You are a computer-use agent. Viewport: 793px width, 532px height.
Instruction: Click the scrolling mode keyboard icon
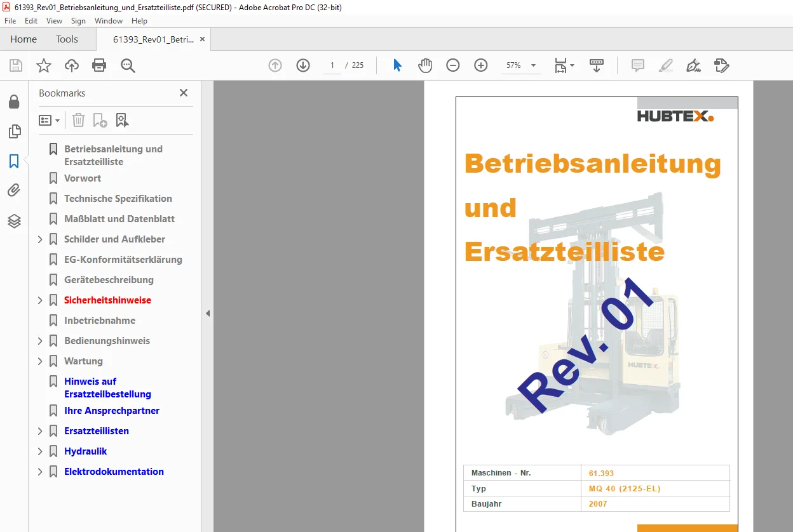point(597,65)
